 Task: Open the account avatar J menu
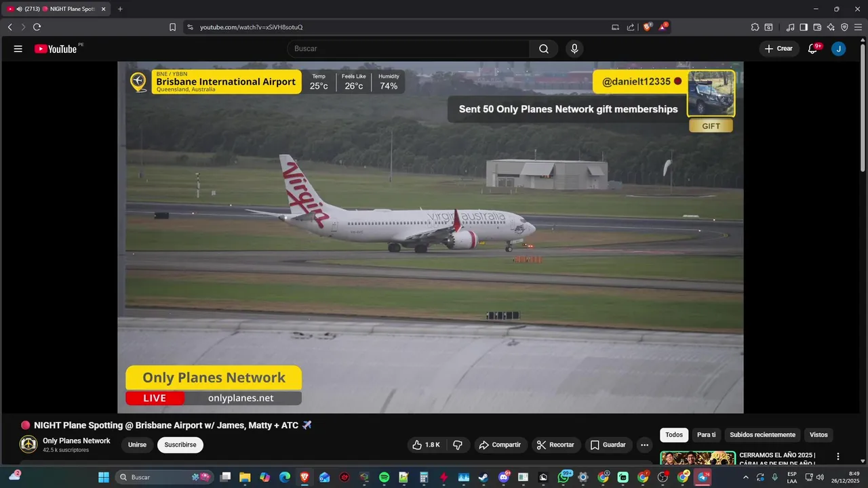pyautogui.click(x=839, y=49)
